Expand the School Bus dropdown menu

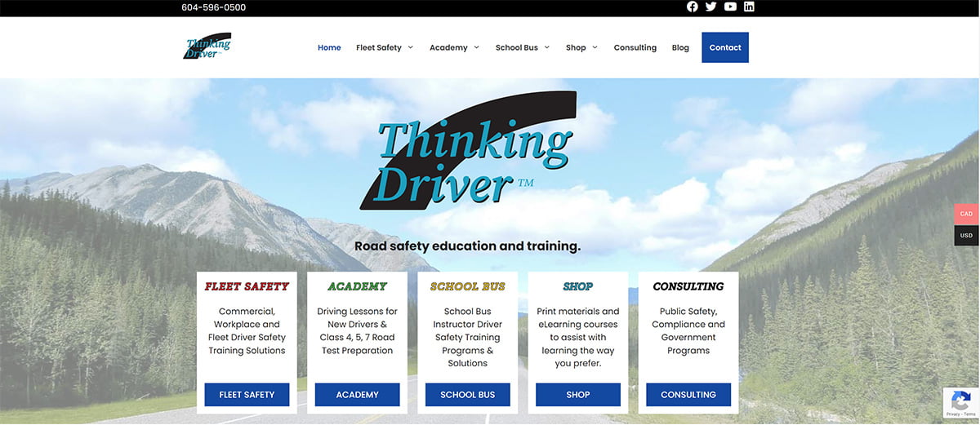coord(523,47)
